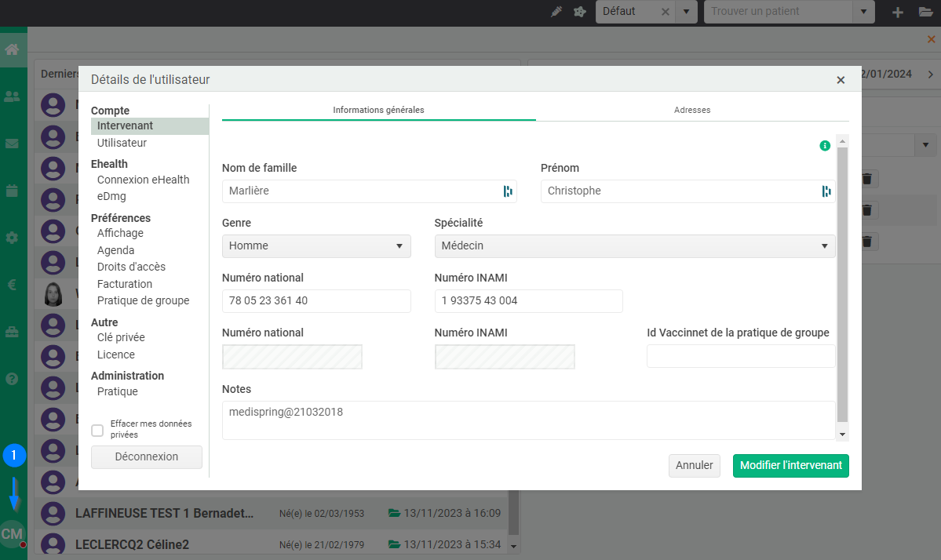
Task: Open Agenda preferences
Action: point(116,251)
